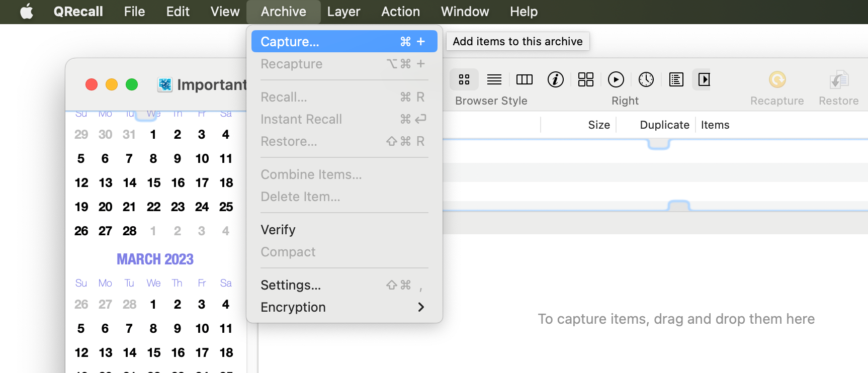Click the red close window button
The height and width of the screenshot is (373, 868).
click(92, 84)
